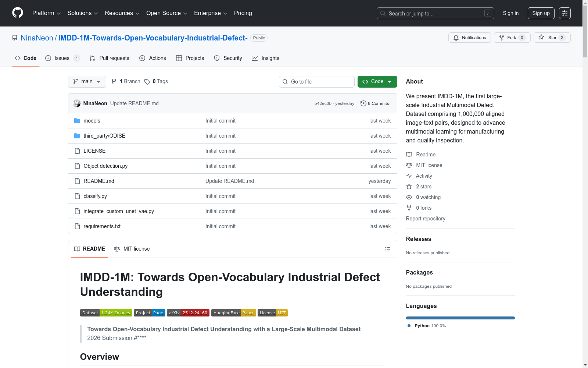This screenshot has height=368, width=588.
Task: Click the Python 100.0% language link
Action: 426,326
